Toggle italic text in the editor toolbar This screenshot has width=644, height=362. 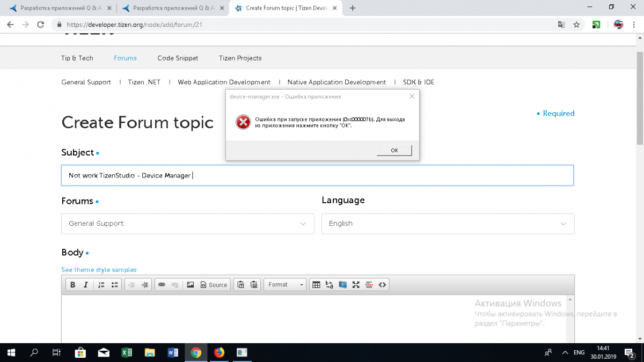coord(85,285)
